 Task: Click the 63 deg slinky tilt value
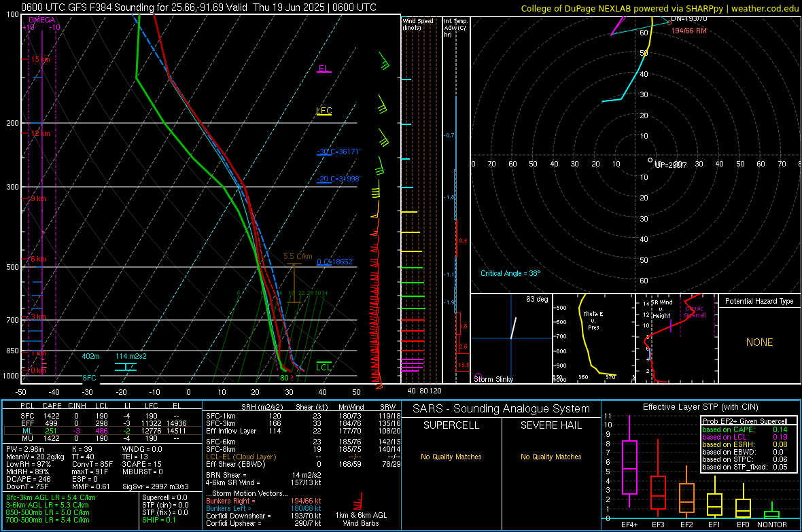click(536, 299)
